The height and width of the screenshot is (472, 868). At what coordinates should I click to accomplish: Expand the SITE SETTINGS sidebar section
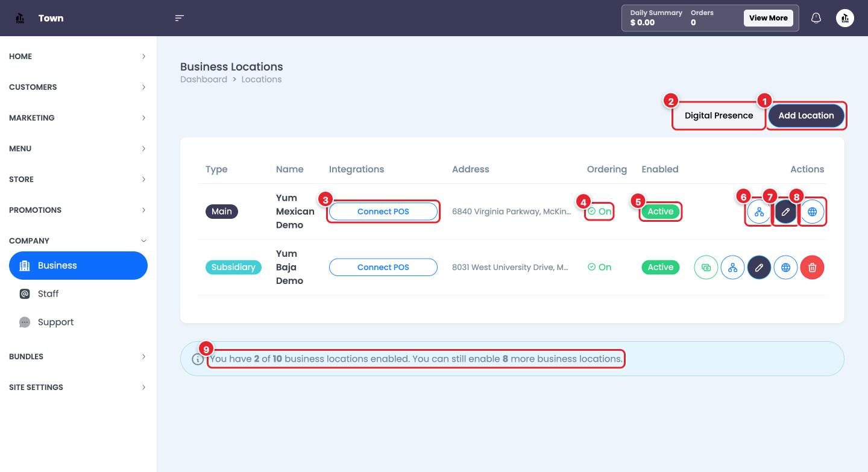coord(78,387)
